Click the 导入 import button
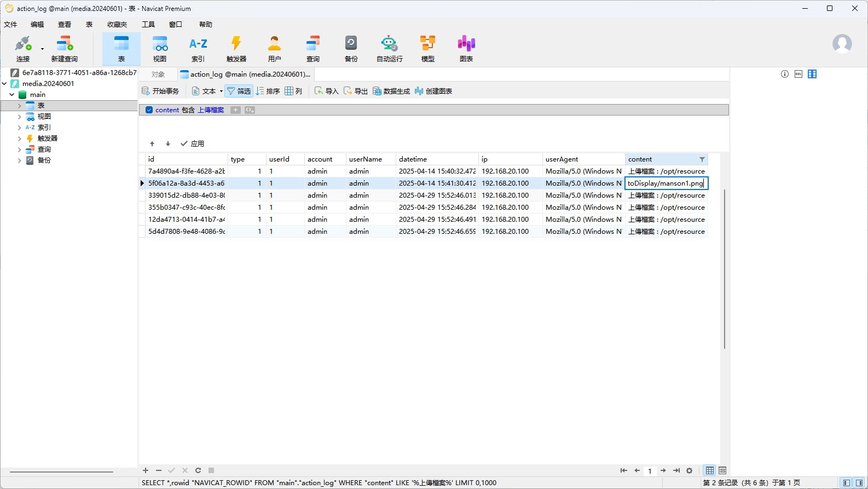 pyautogui.click(x=327, y=91)
